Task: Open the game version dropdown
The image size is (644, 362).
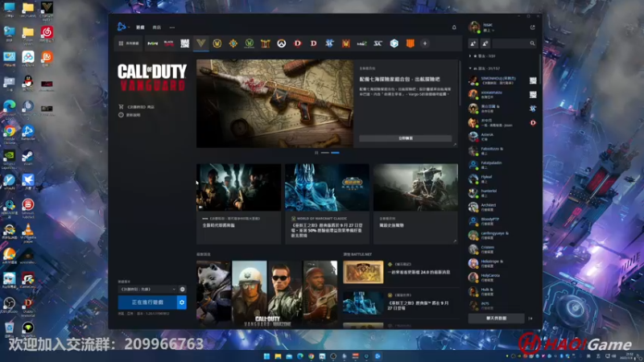Action: coord(147,290)
